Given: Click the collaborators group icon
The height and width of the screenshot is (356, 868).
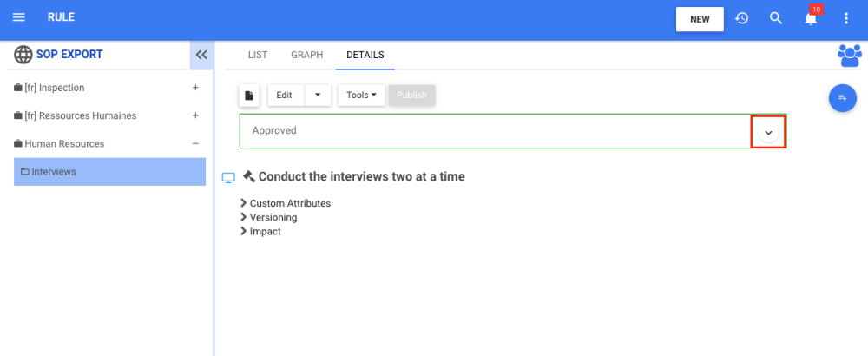Looking at the screenshot, I should [849, 56].
